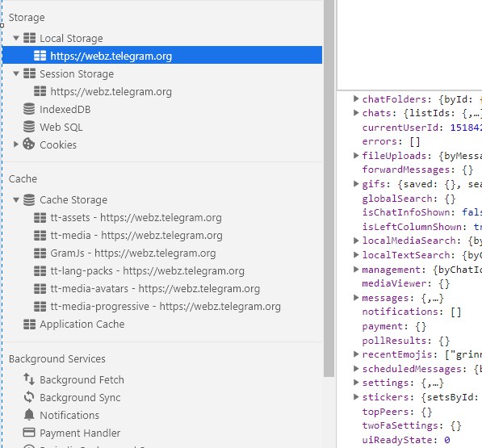Click the tt-assets cache table icon
The width and height of the screenshot is (482, 448).
tap(40, 218)
